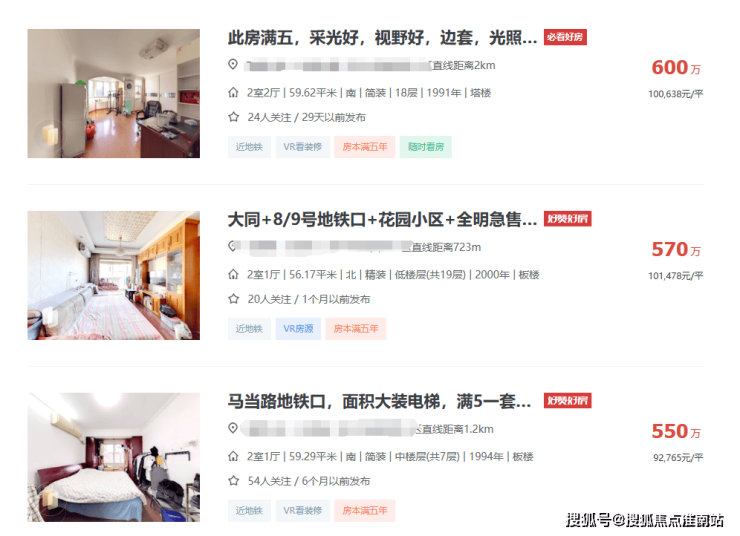This screenshot has width=740, height=536.
Task: Click the house icon beside 2室1厅 59.29平米
Action: pos(233,456)
